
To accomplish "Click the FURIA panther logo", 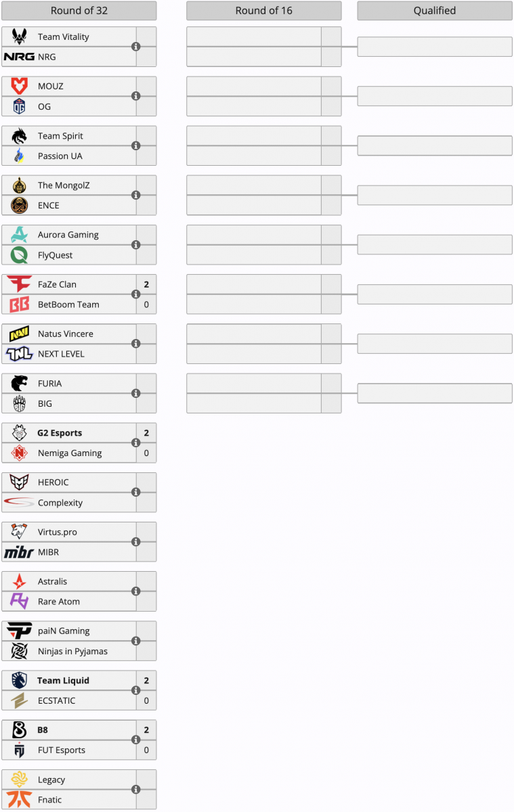I will click(x=20, y=383).
